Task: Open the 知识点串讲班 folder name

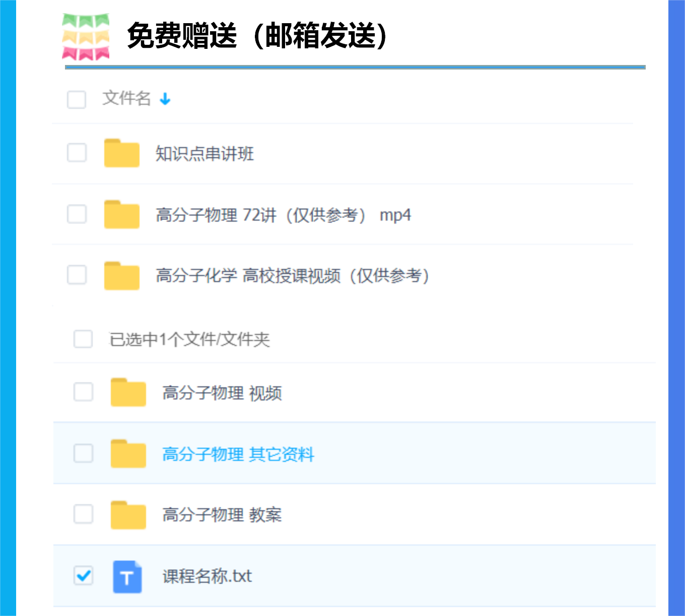Action: click(204, 154)
